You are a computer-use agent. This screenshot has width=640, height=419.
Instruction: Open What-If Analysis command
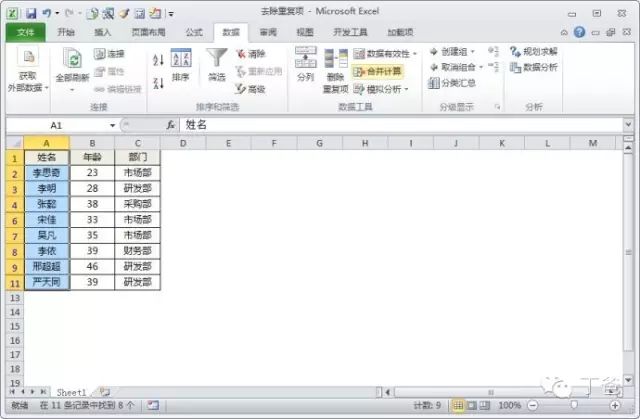click(381, 89)
